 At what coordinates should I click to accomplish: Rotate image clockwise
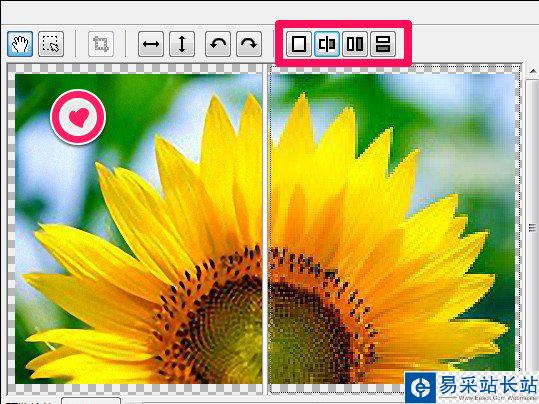[249, 44]
